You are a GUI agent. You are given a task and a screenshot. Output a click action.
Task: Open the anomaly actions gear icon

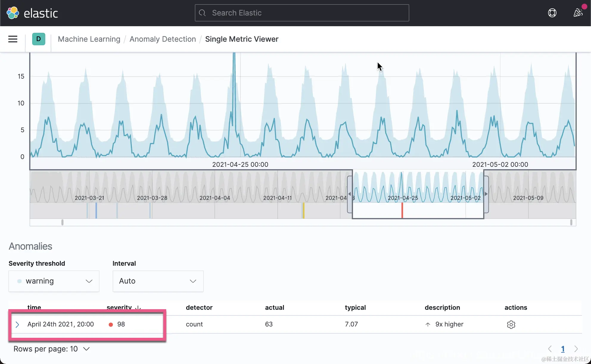pos(511,324)
